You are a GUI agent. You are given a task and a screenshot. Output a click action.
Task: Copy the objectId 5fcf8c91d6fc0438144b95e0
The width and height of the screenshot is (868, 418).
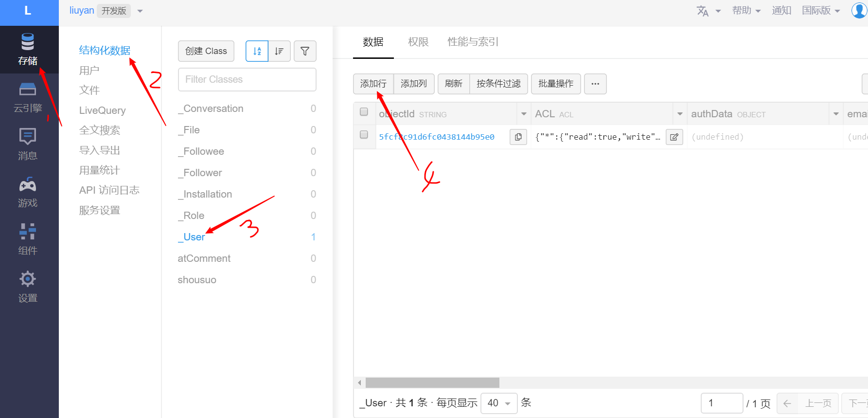(518, 137)
